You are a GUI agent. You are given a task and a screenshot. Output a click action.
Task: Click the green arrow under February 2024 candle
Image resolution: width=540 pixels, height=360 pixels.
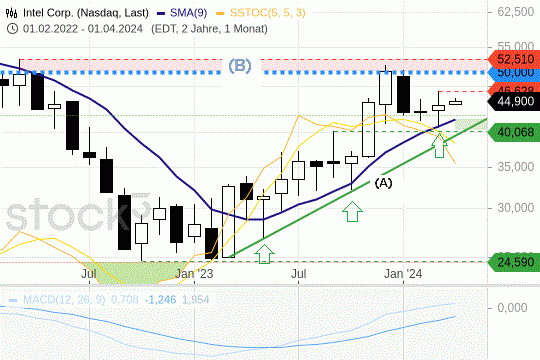tap(439, 145)
